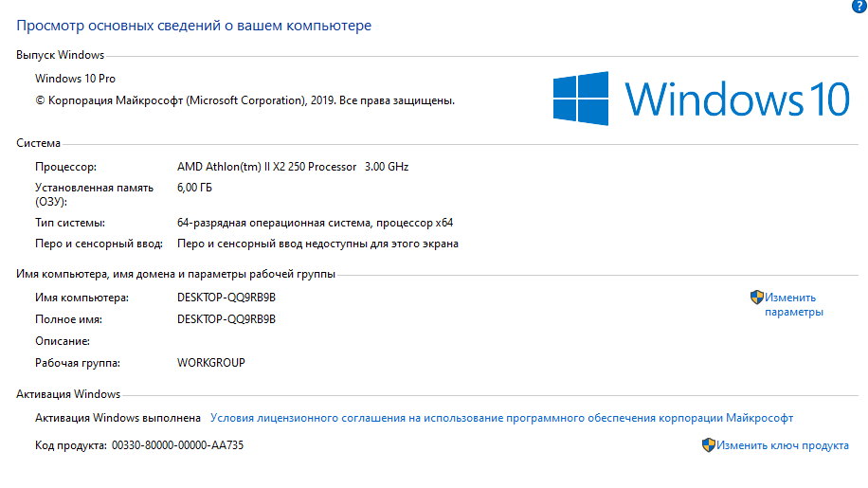
Task: Click the 6,00 ГБ installed memory value
Action: click(194, 188)
